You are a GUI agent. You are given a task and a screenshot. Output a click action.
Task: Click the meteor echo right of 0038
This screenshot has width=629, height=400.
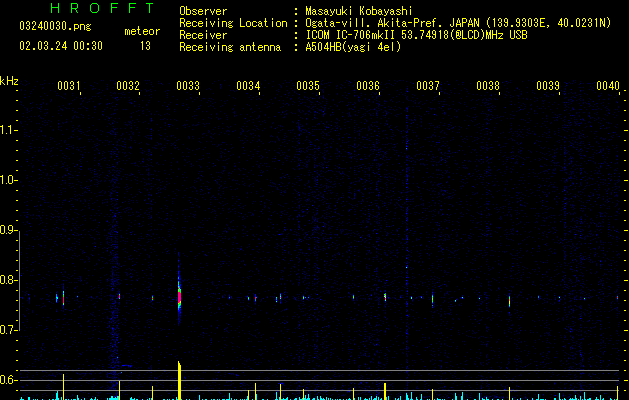pos(509,301)
